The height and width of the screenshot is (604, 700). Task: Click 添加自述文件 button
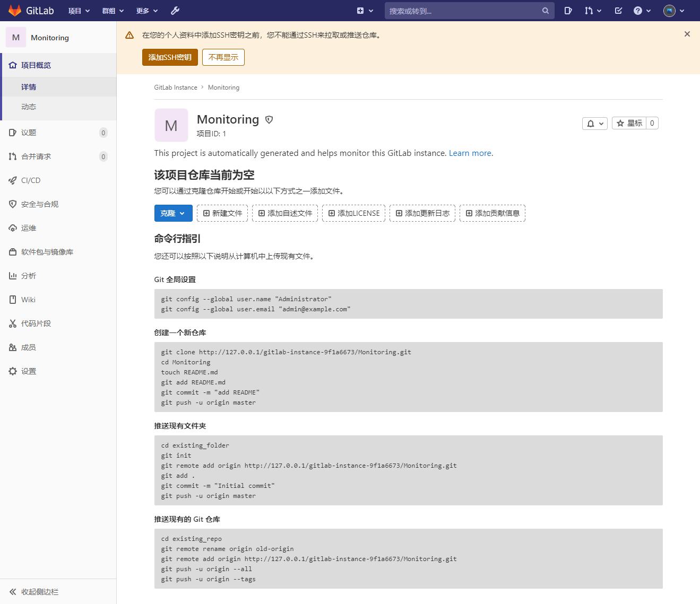tap(285, 213)
